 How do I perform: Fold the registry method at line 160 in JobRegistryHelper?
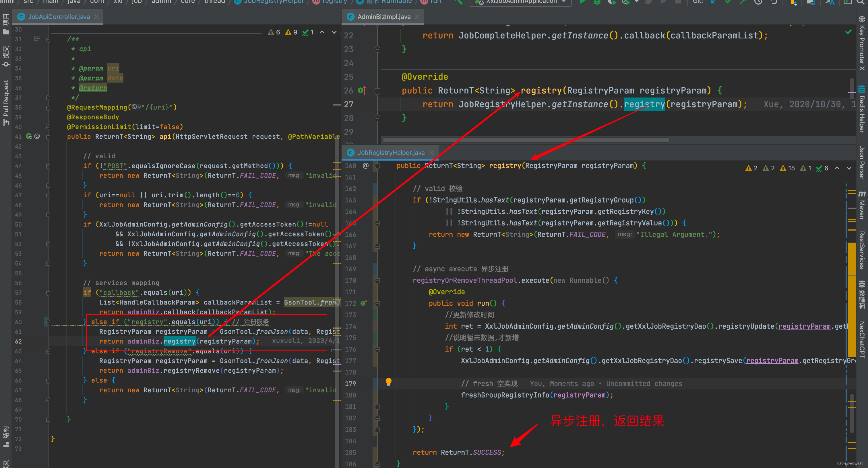click(x=377, y=166)
